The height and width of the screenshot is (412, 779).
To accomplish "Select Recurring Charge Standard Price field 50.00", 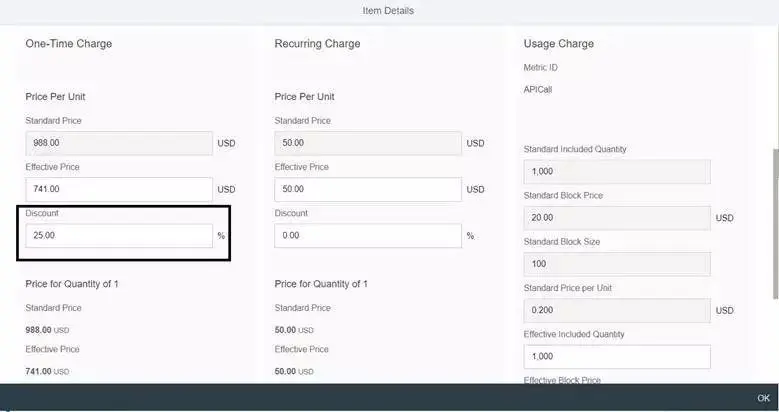I will (x=368, y=143).
